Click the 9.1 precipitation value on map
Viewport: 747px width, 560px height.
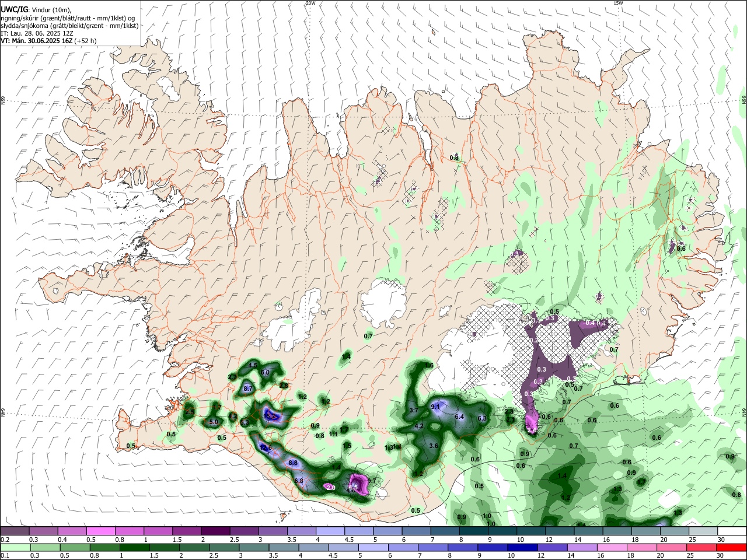tap(435, 407)
